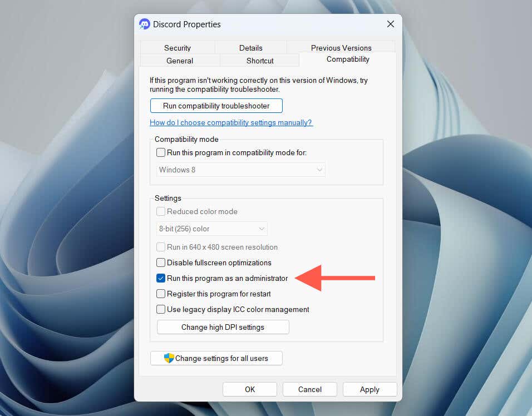The height and width of the screenshot is (416, 532).
Task: Check Disable fullscreen optimizations
Action: pyautogui.click(x=161, y=263)
